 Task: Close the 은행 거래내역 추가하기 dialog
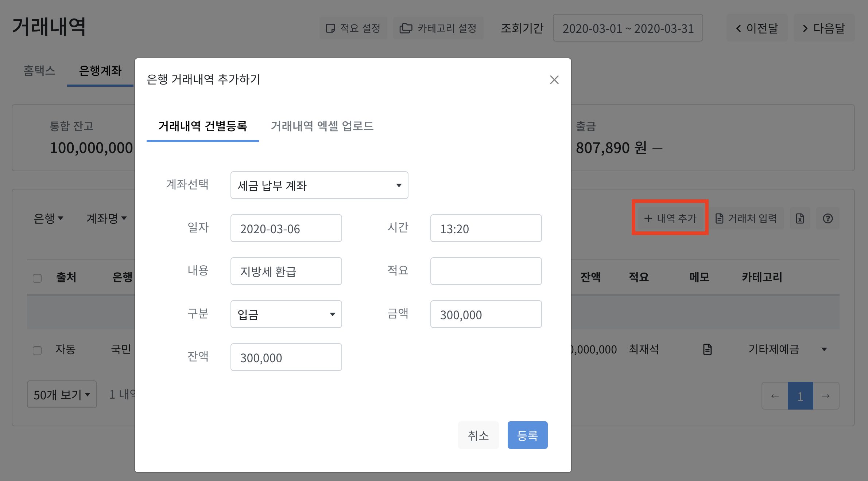click(554, 80)
